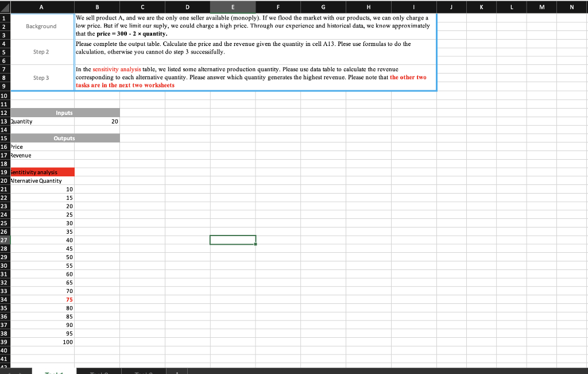Add a new worksheet with the plus button
588x374 pixels.
tap(177, 372)
